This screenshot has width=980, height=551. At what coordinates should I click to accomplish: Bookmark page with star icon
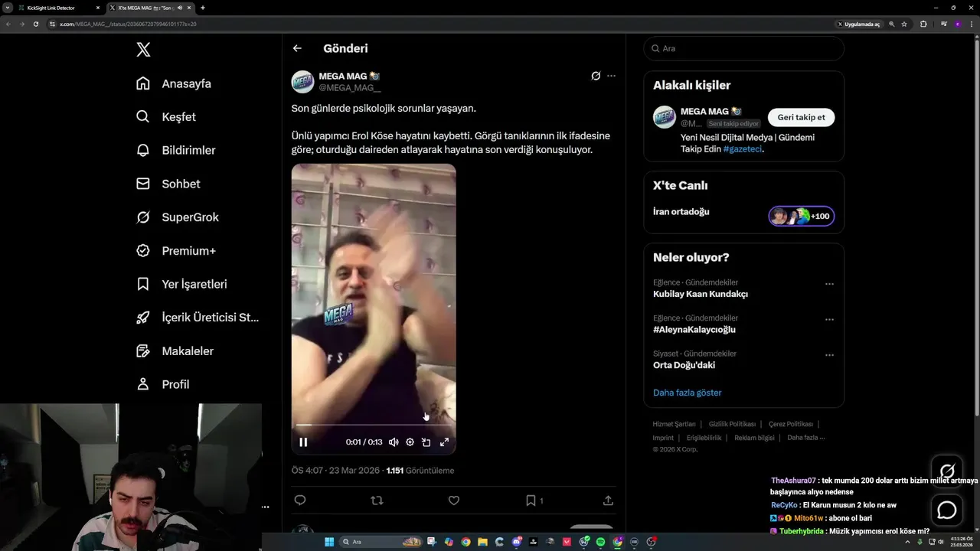click(x=904, y=24)
